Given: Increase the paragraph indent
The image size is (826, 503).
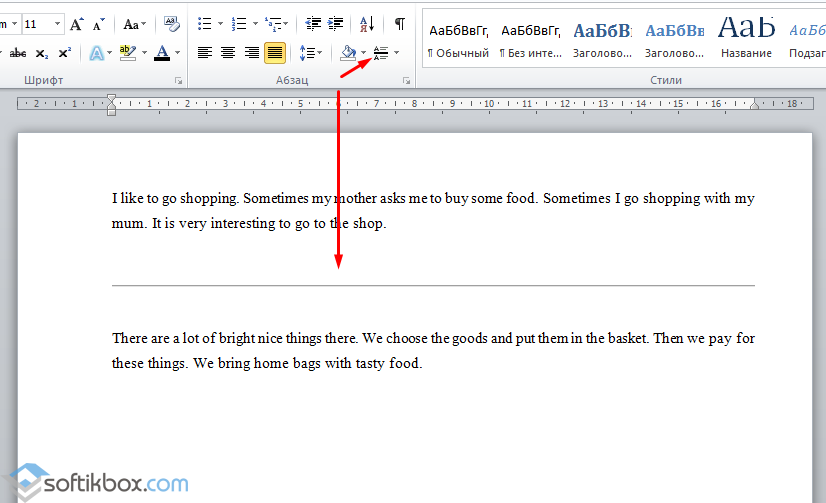Looking at the screenshot, I should click(x=334, y=24).
